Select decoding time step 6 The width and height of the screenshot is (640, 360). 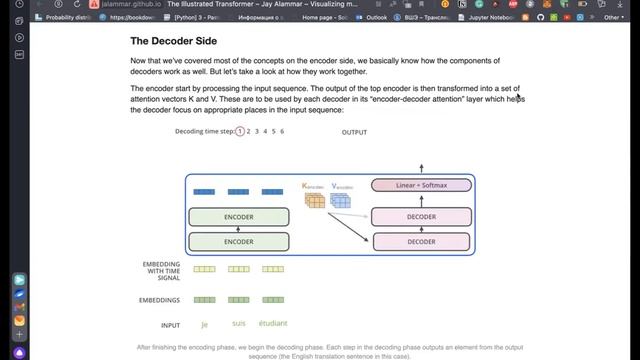[282, 131]
